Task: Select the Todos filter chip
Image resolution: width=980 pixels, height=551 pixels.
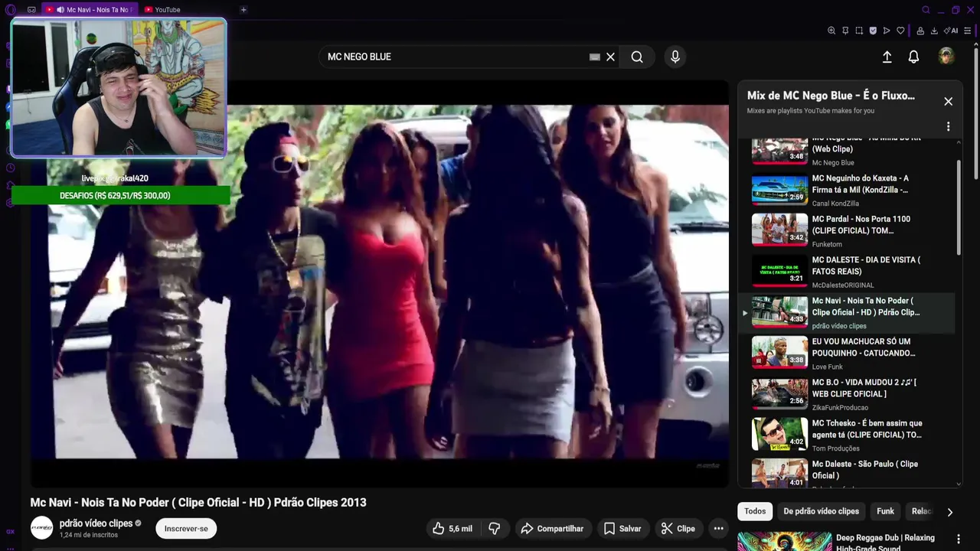Action: (755, 511)
